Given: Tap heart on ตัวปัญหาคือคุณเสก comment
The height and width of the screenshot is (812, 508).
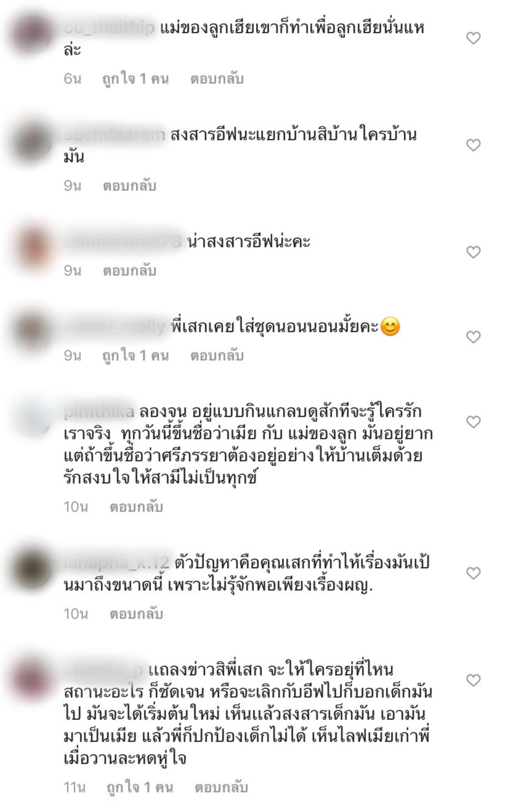Looking at the screenshot, I should coord(473,573).
